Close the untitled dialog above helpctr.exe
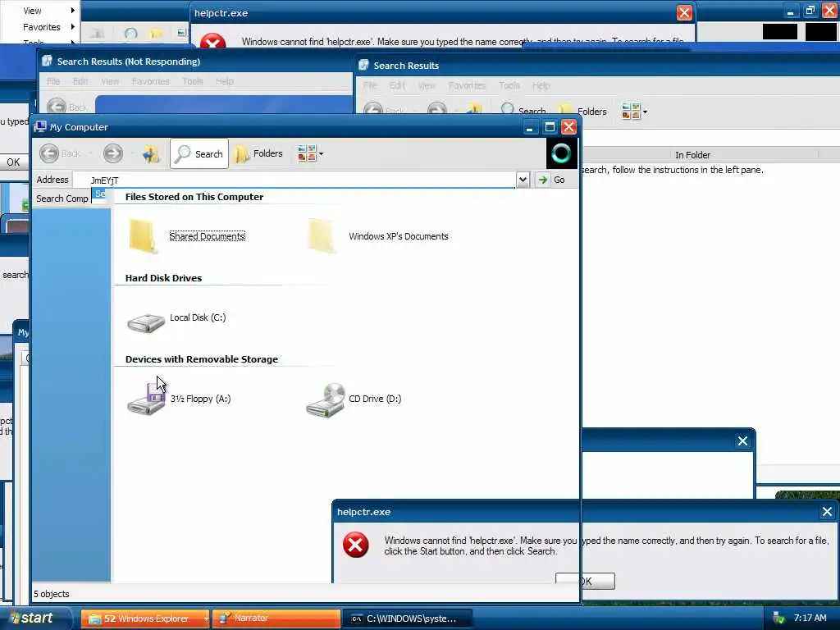 pos(742,441)
